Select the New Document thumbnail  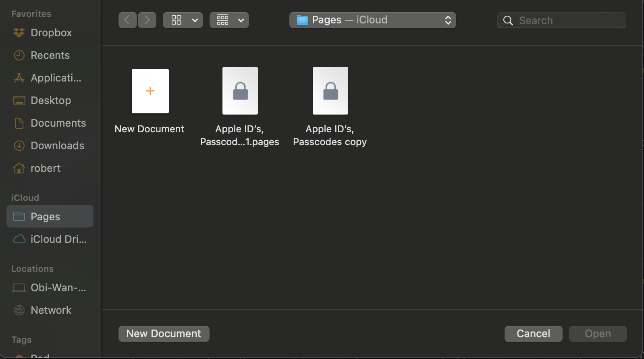click(x=150, y=91)
